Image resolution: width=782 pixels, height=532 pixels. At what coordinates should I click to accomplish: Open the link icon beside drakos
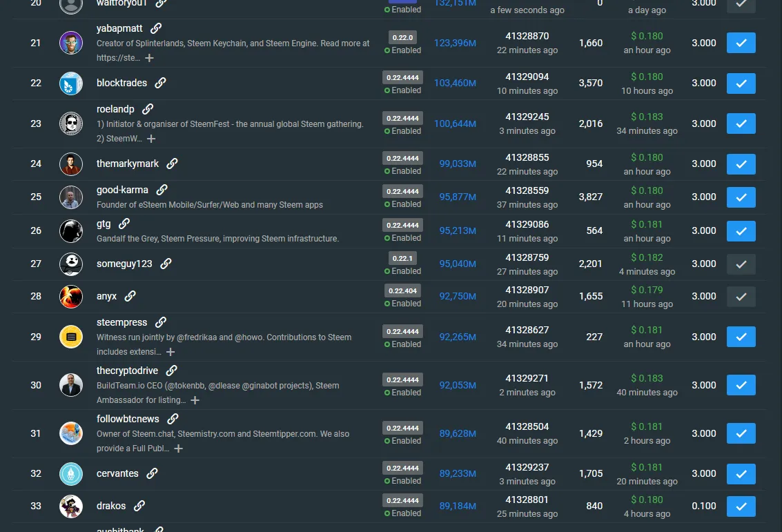(x=139, y=506)
